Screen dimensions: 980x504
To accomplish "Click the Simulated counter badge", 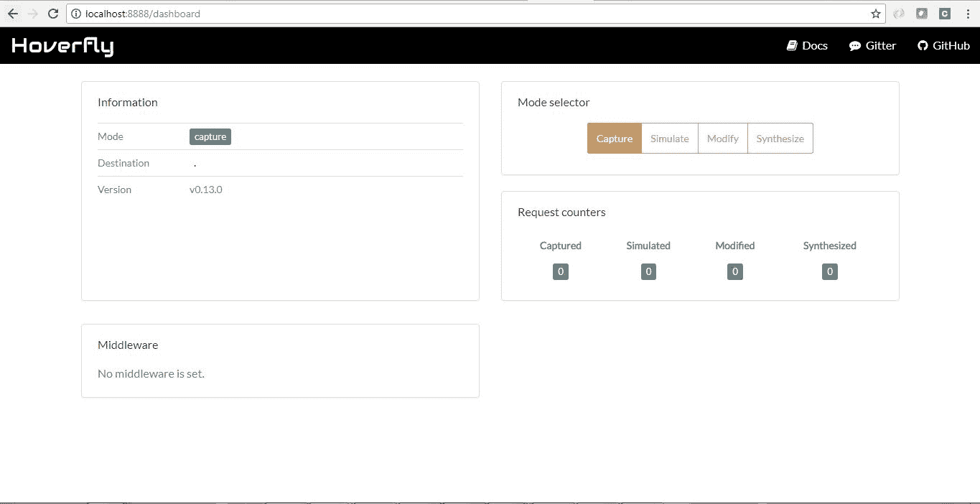I will coord(648,271).
